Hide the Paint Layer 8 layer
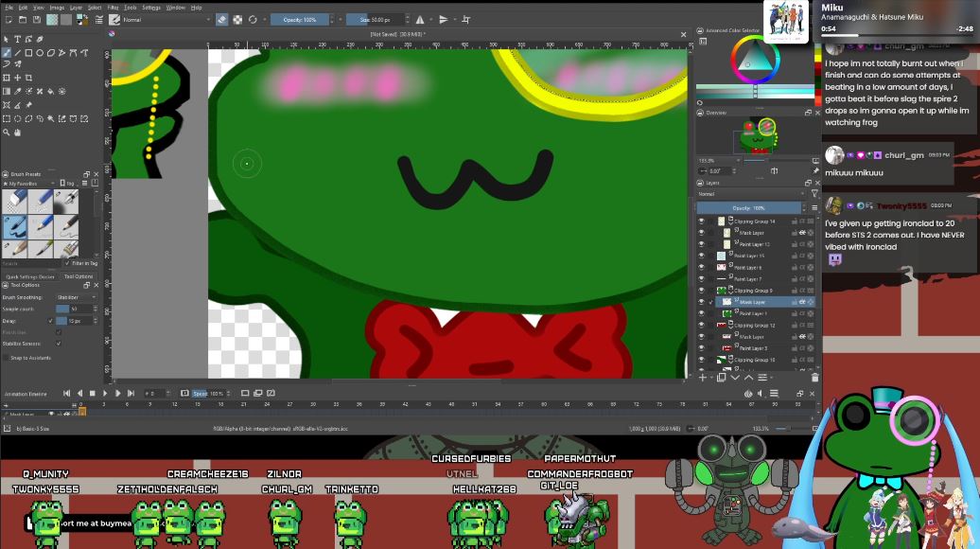Image resolution: width=980 pixels, height=549 pixels. point(701,268)
